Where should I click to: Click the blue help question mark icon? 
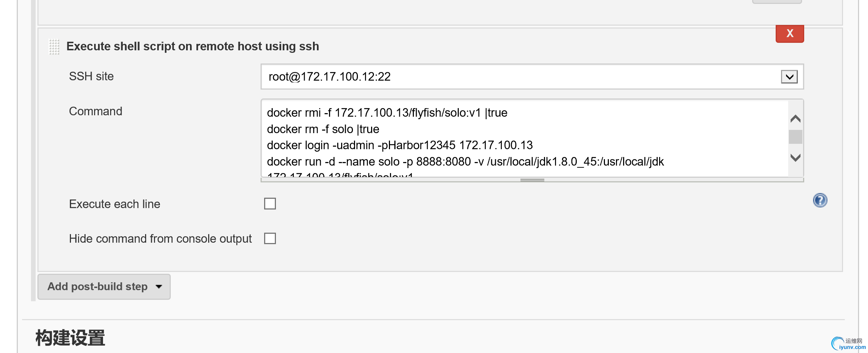(820, 200)
